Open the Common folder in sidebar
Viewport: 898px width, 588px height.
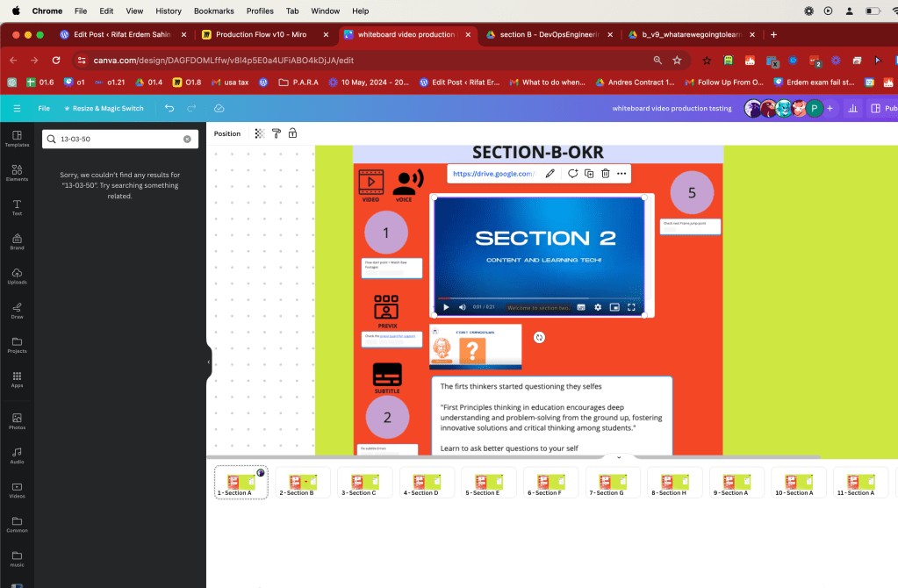pyautogui.click(x=18, y=525)
